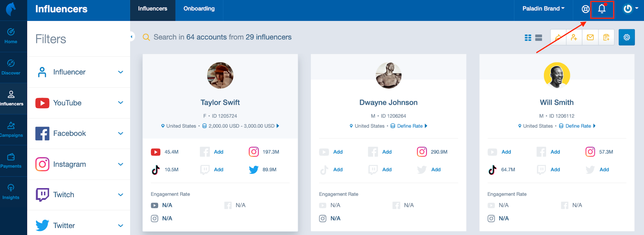The width and height of the screenshot is (644, 235).
Task: Collapse the Filters panel arrow
Action: (131, 37)
